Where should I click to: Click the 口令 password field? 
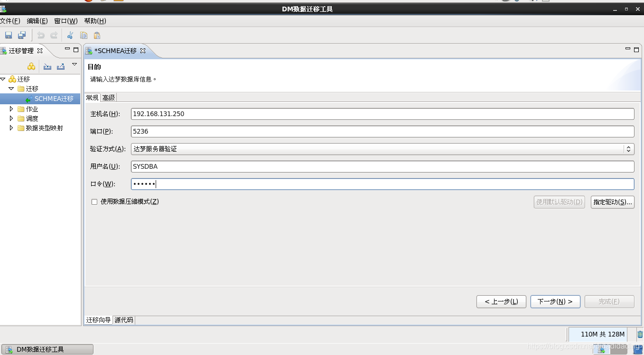coord(383,184)
